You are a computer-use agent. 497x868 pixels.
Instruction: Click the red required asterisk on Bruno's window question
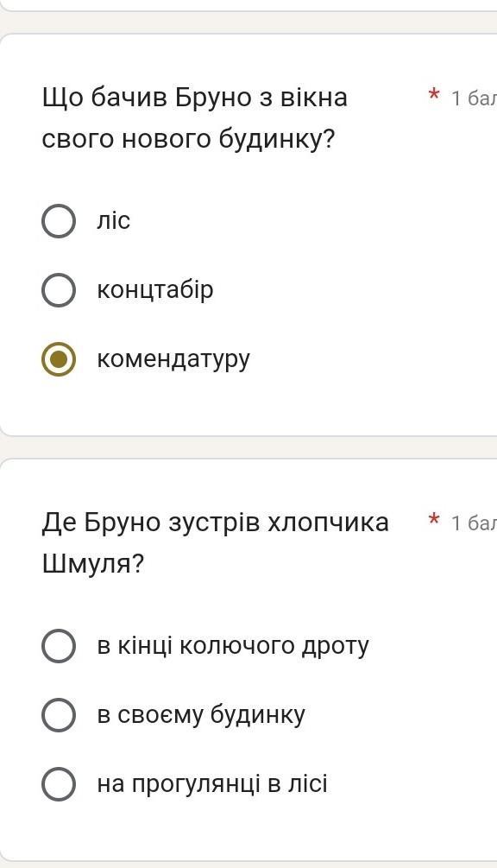coord(434,94)
